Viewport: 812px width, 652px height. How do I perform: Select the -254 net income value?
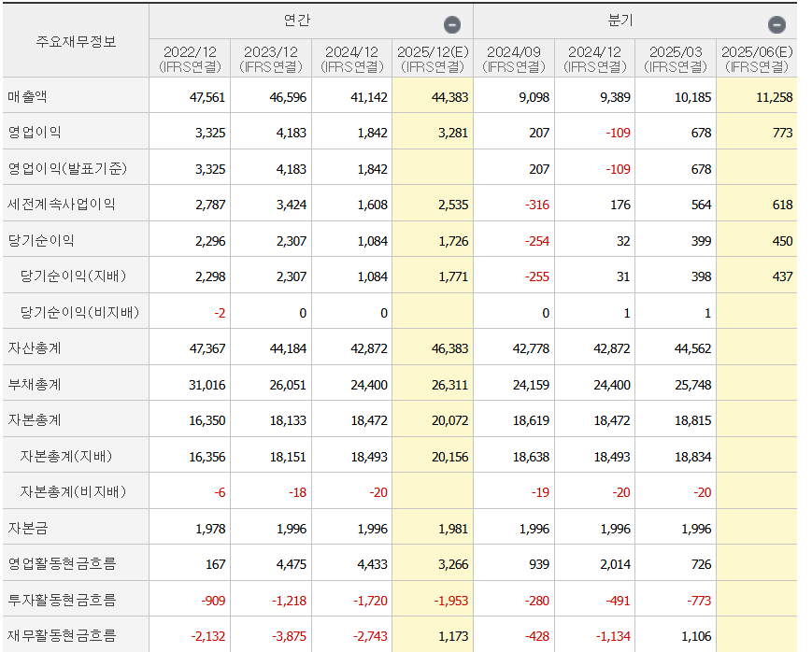(537, 241)
